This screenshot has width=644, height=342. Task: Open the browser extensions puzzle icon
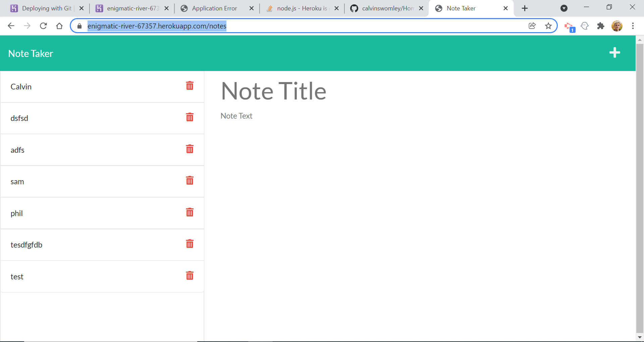pyautogui.click(x=601, y=26)
